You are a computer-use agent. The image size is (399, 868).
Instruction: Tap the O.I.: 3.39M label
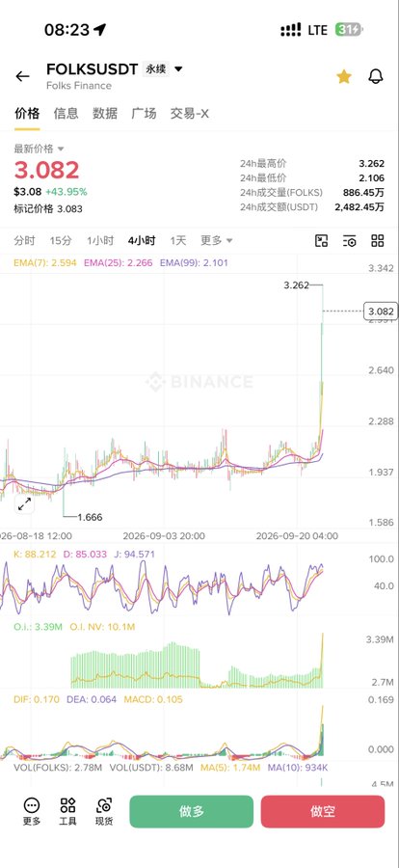pyautogui.click(x=39, y=627)
